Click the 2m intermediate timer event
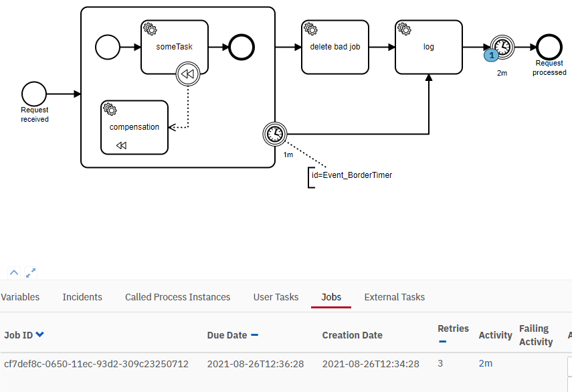 tap(502, 47)
